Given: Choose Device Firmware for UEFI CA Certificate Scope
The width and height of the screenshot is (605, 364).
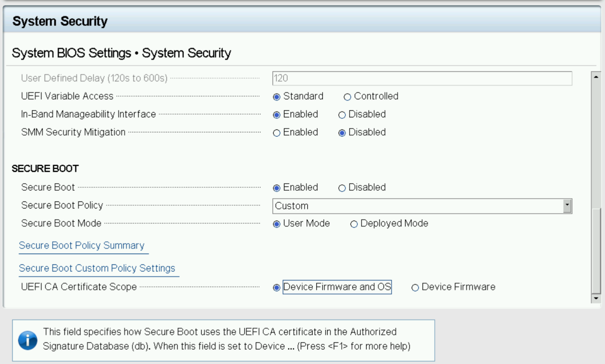Looking at the screenshot, I should point(414,288).
